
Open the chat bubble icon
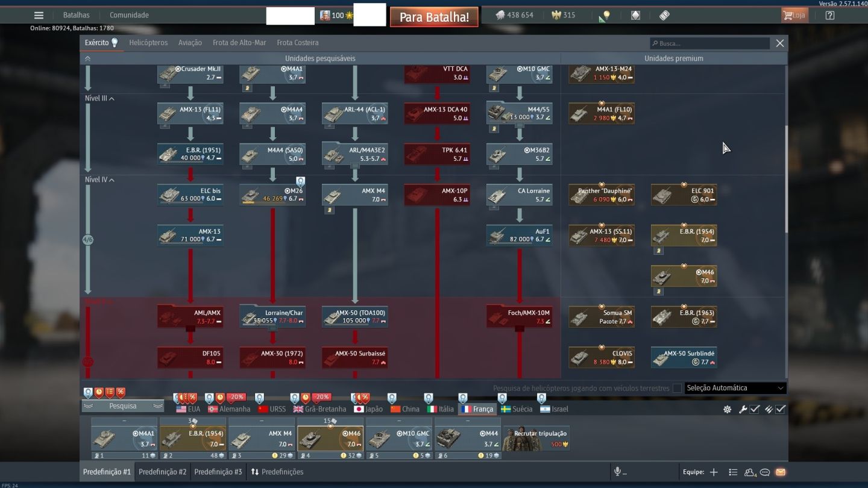pyautogui.click(x=765, y=472)
